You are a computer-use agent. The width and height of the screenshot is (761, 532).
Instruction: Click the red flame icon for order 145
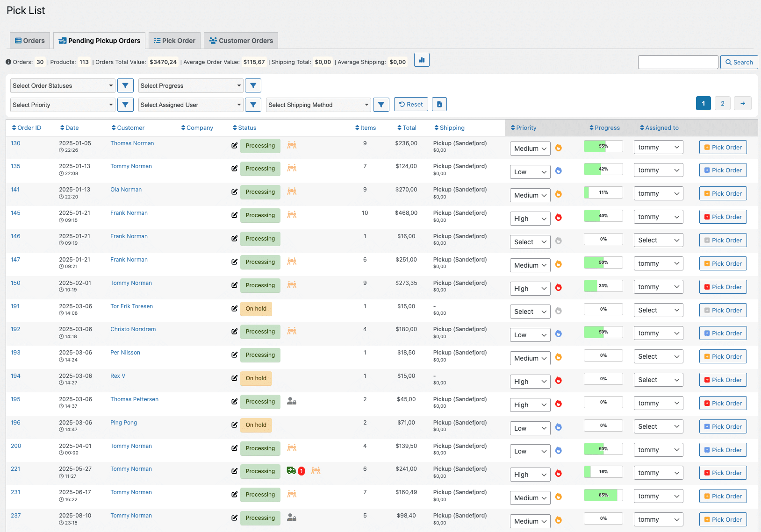[558, 218]
